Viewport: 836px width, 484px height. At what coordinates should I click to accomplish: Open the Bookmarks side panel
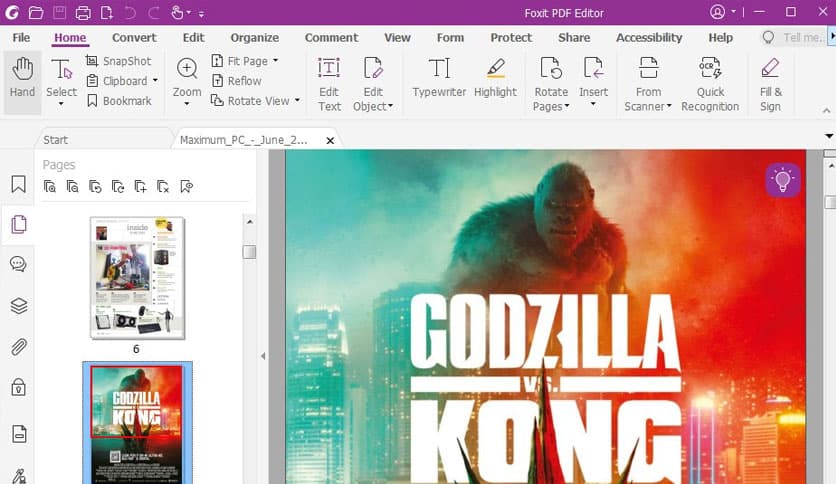18,185
